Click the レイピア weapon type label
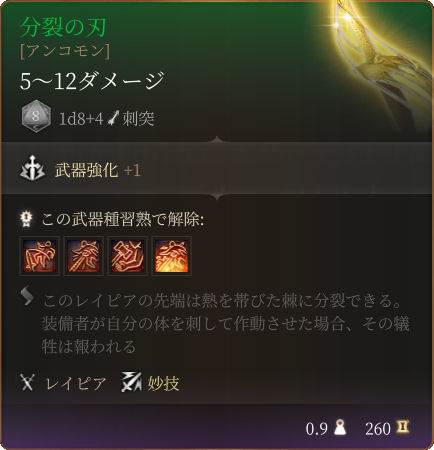The image size is (434, 450). click(76, 383)
